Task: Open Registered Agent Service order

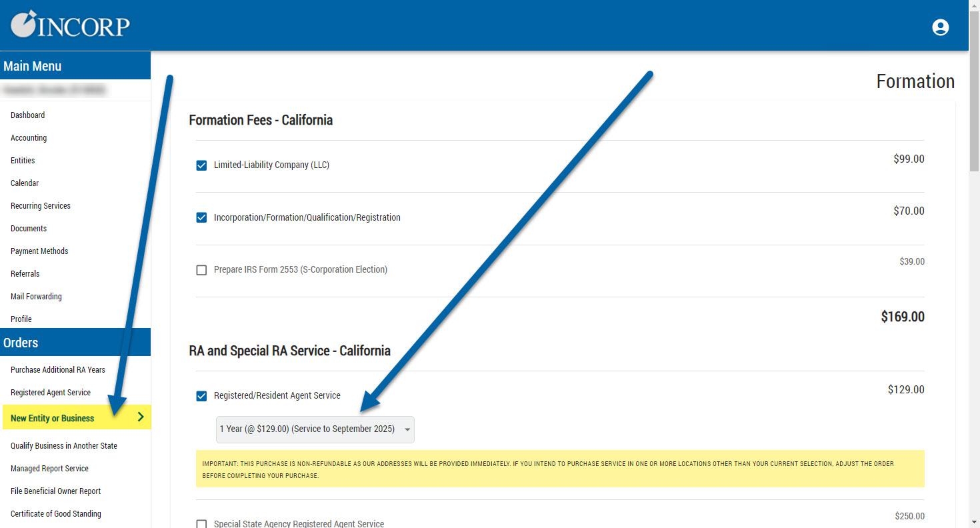Action: [51, 393]
